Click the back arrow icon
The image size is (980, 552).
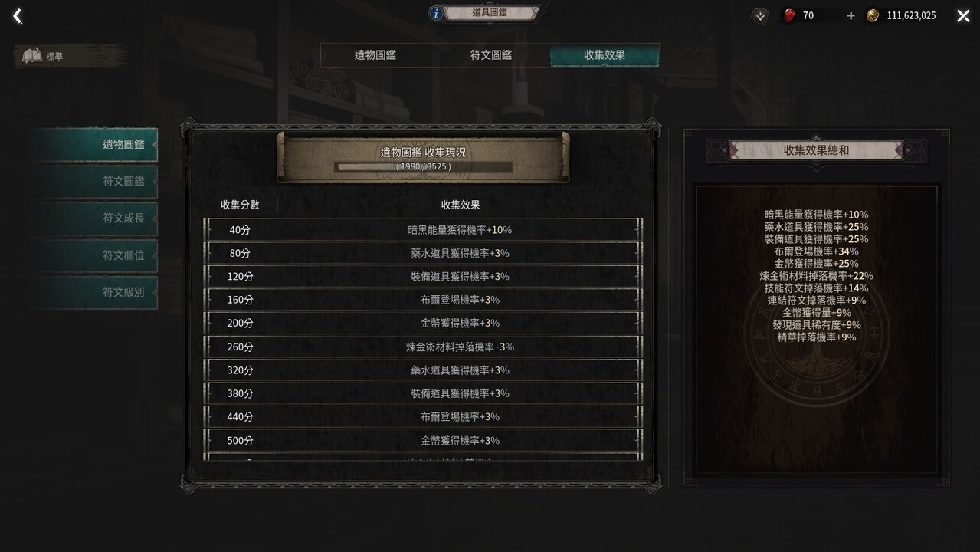(x=18, y=16)
